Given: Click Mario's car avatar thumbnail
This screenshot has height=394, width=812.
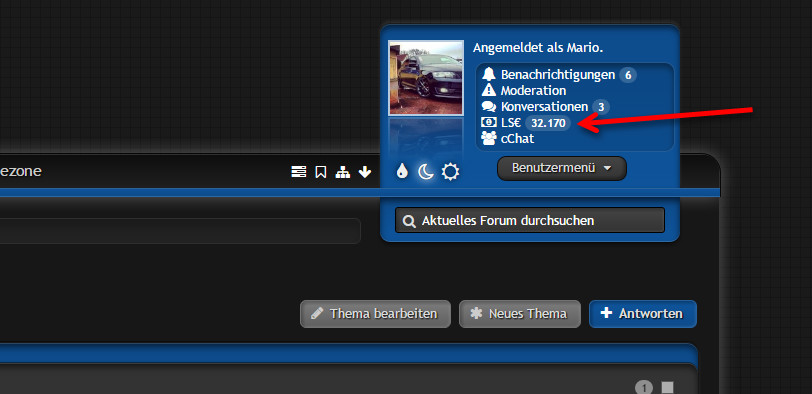Looking at the screenshot, I should pos(426,78).
